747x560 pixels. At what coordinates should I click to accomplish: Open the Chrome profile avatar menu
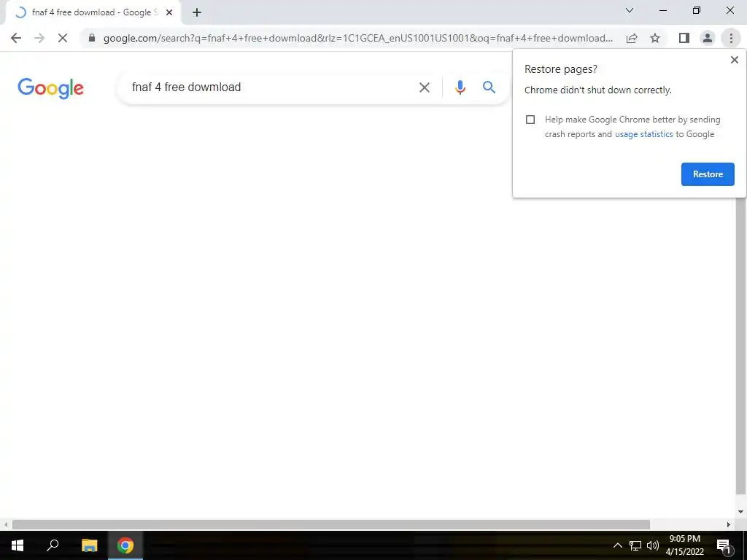708,38
